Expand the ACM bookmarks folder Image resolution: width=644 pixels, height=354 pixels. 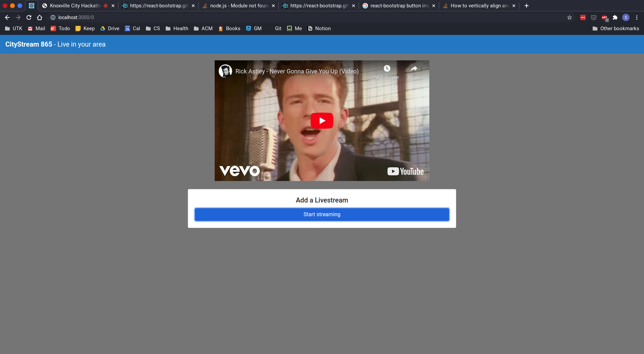coord(203,28)
